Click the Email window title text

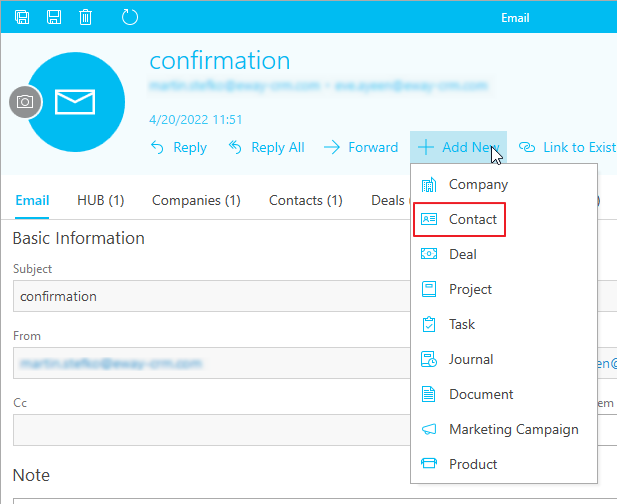point(515,18)
